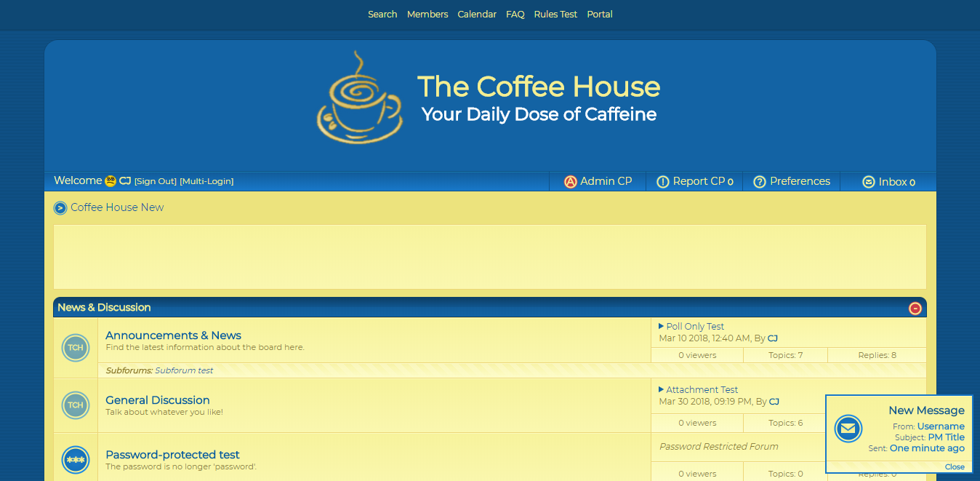Click the New Message envelope icon

click(x=848, y=429)
